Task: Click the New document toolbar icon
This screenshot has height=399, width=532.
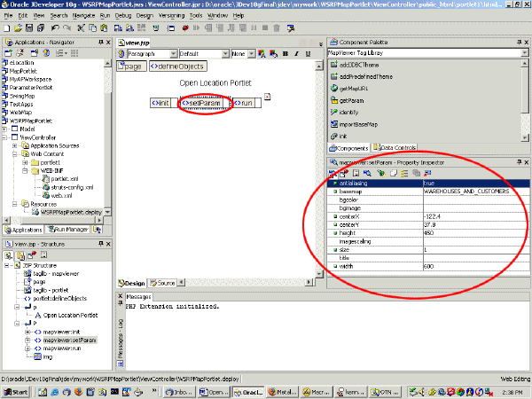Action: tap(7, 28)
